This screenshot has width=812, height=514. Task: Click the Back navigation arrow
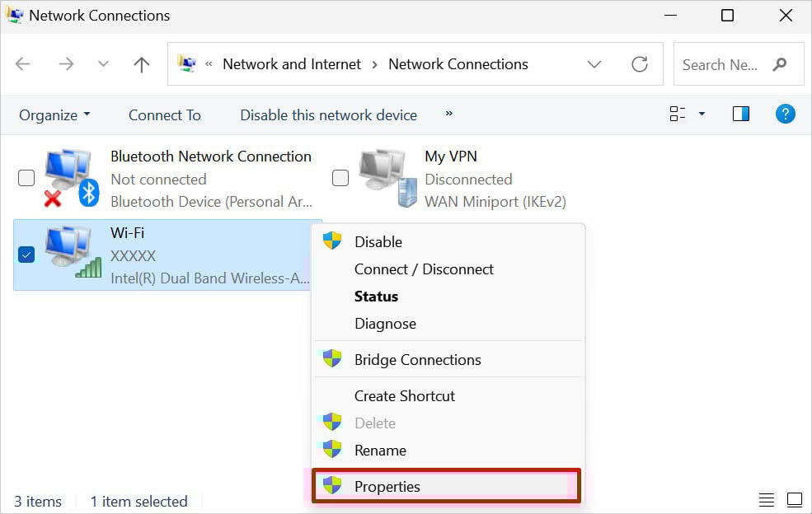click(x=23, y=64)
